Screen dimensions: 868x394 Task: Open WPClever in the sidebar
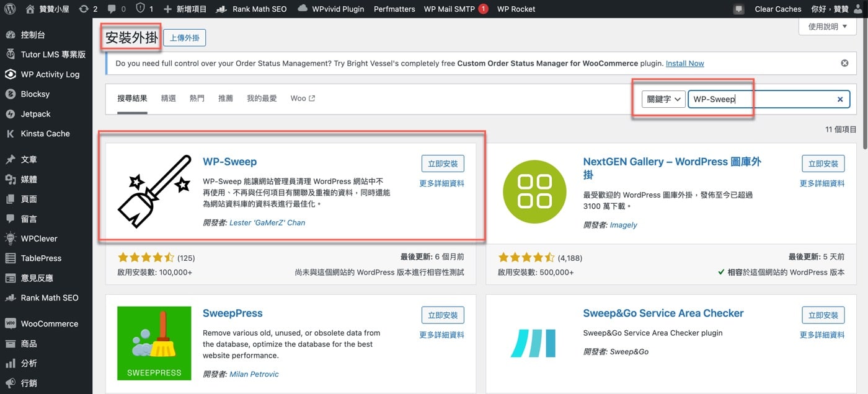pyautogui.click(x=46, y=239)
